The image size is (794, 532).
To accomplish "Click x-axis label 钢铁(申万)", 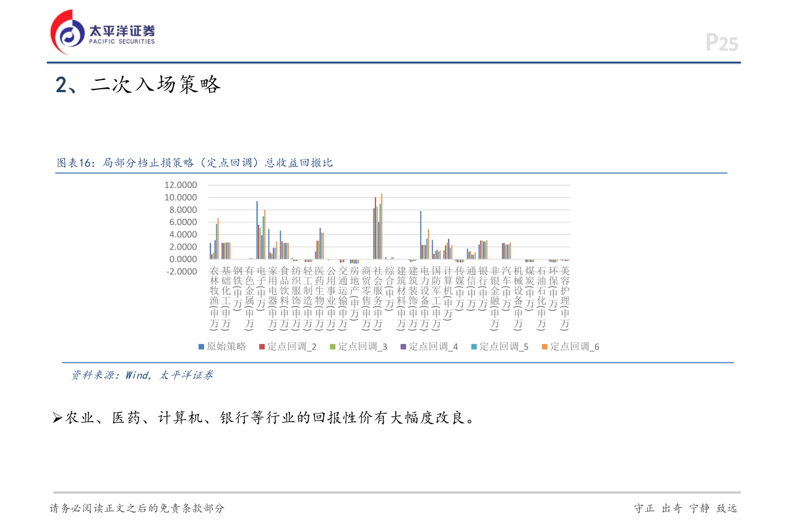I will [x=238, y=288].
